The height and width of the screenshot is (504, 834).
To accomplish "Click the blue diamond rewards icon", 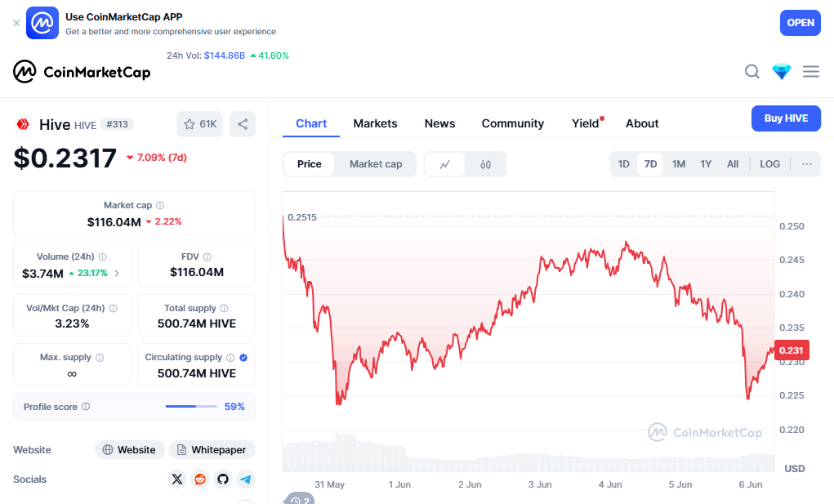I will (x=782, y=72).
